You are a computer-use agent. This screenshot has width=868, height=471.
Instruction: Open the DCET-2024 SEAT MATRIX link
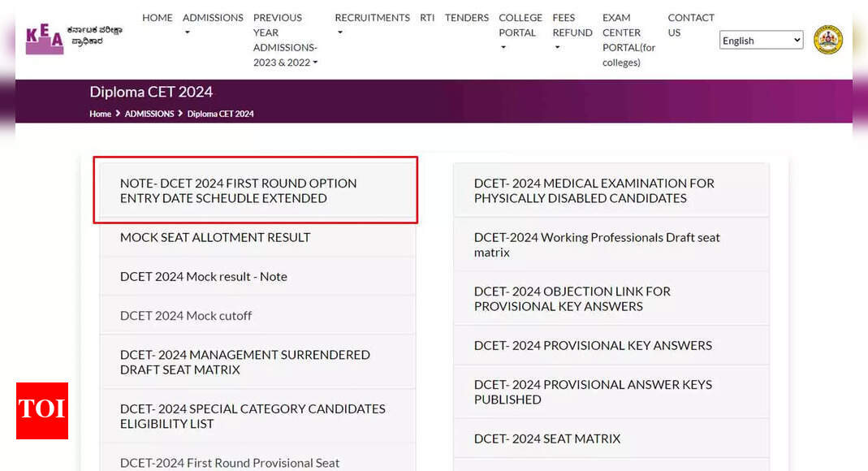coord(547,439)
